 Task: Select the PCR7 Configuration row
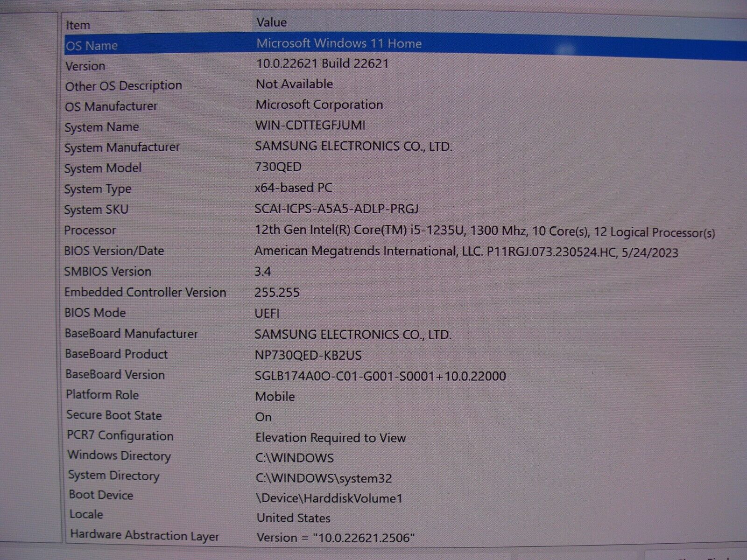pos(120,436)
